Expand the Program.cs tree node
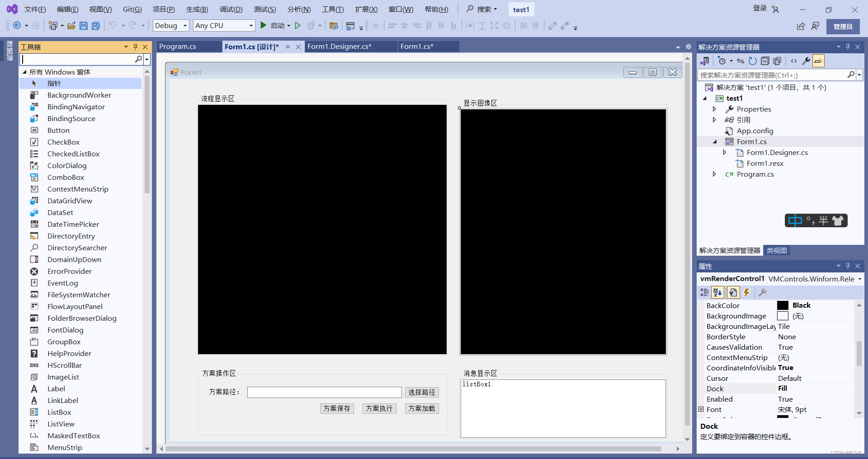Viewport: 868px width, 459px height. pos(714,174)
